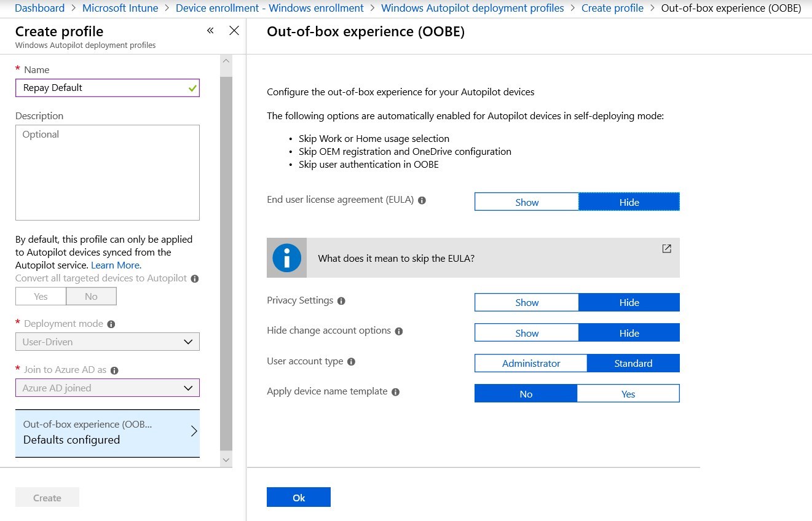The width and height of the screenshot is (812, 521).
Task: Click the Create button
Action: click(x=47, y=497)
